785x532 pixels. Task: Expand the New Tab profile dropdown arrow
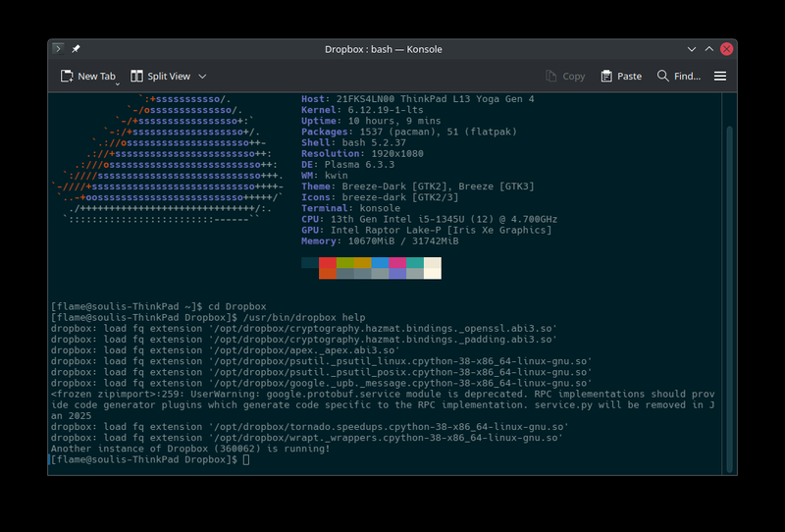click(119, 83)
